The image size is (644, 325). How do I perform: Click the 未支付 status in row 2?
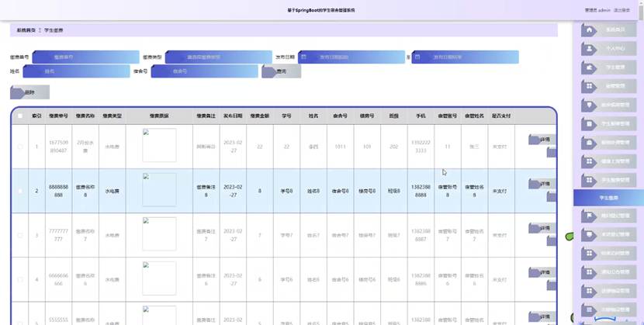pos(500,192)
